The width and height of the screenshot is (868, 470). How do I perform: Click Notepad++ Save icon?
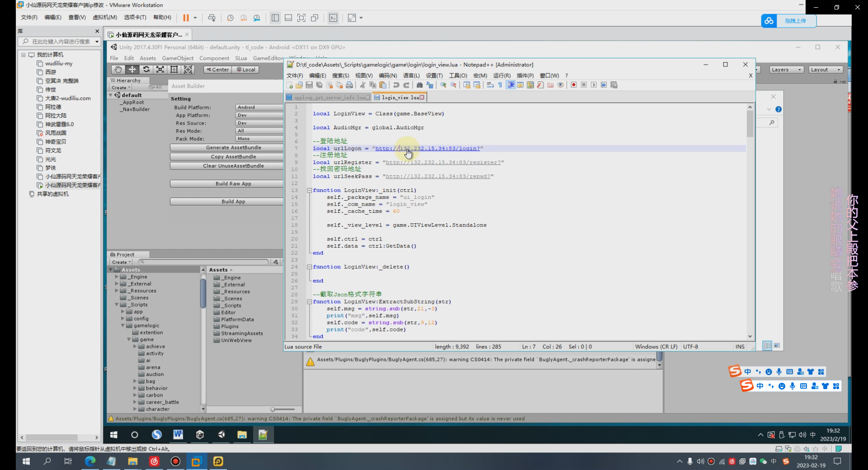pyautogui.click(x=309, y=85)
